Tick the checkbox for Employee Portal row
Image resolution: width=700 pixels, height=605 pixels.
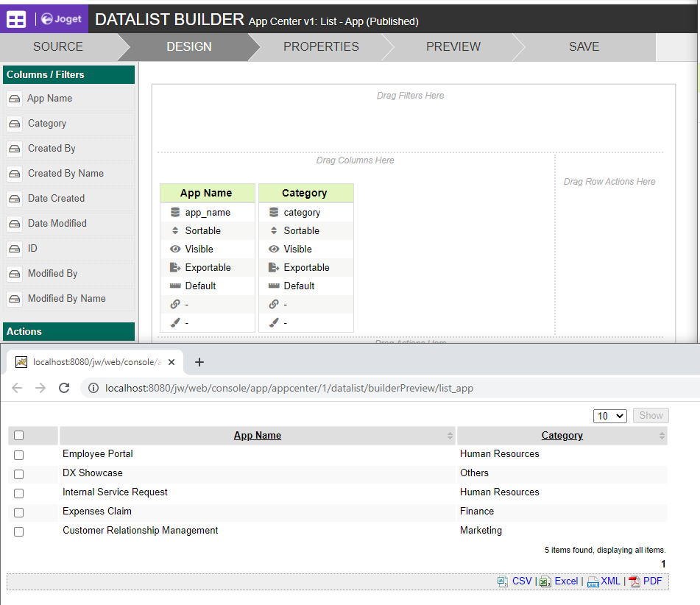[x=19, y=455]
